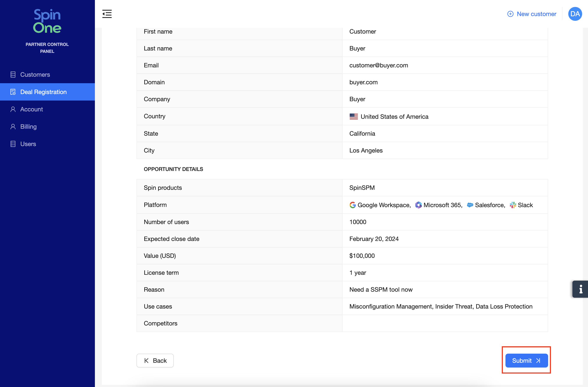This screenshot has height=387, width=588.
Task: Click the 10000 users value
Action: (357, 222)
